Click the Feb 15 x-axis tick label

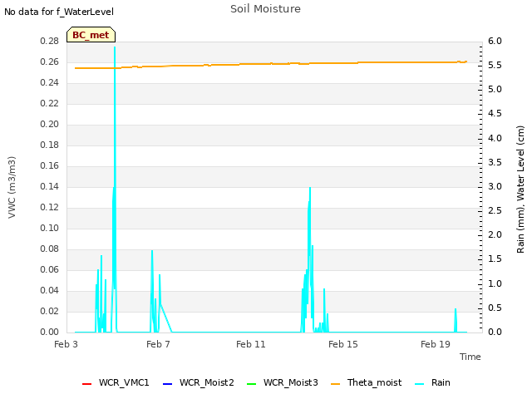click(343, 344)
